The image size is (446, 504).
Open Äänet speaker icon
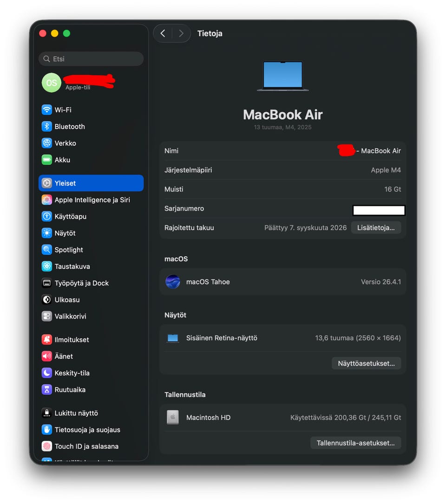(46, 356)
